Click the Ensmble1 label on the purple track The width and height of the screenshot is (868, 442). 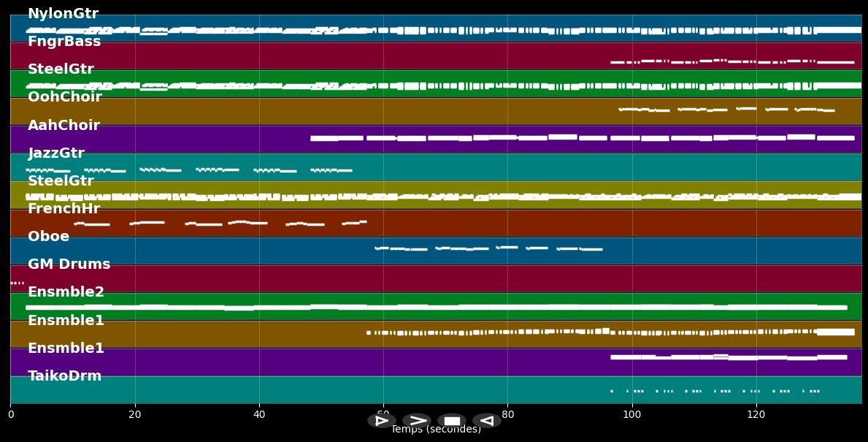[x=66, y=348]
